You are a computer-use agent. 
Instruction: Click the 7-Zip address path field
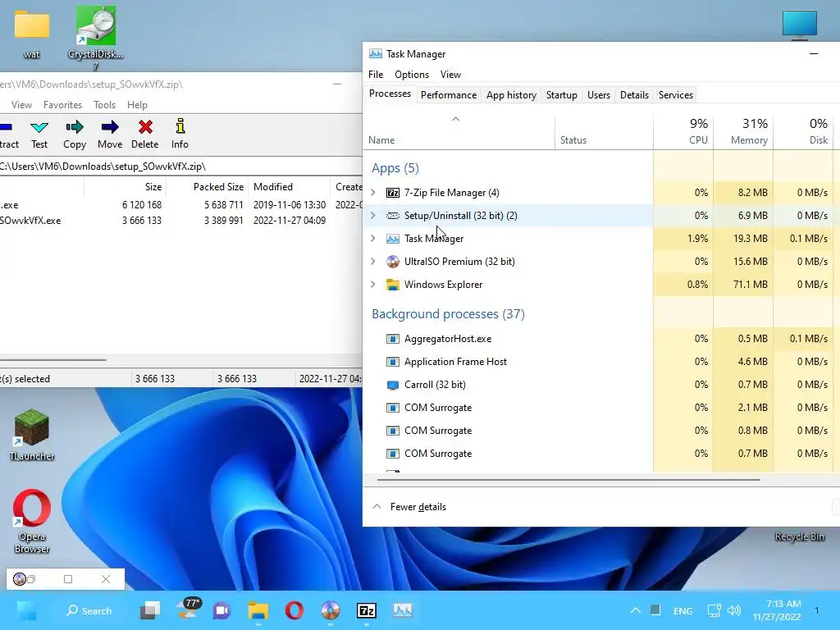(x=181, y=166)
